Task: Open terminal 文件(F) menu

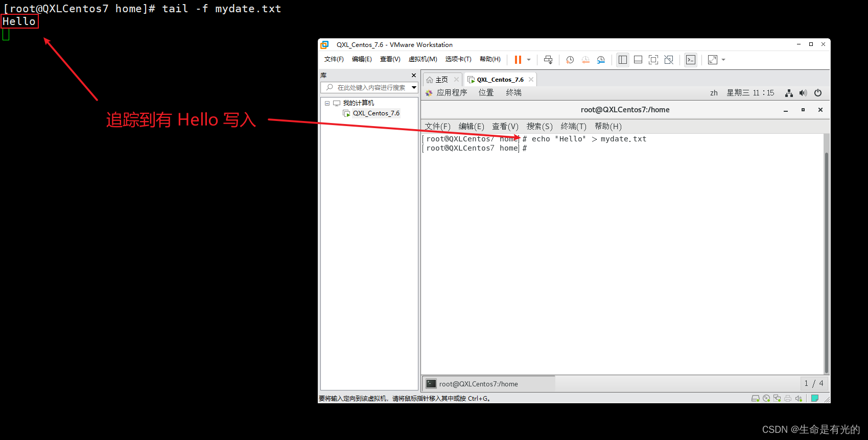Action: [438, 126]
